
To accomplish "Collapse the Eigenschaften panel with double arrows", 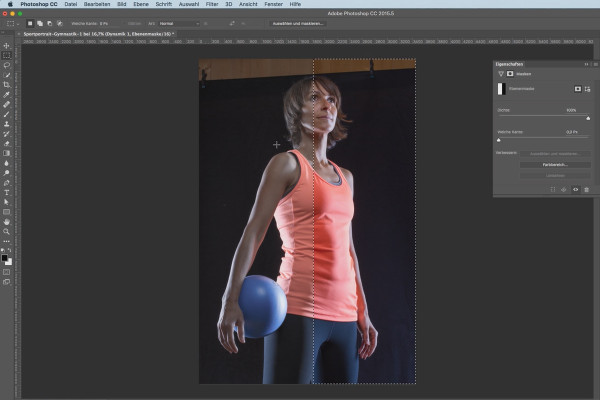I will point(586,64).
